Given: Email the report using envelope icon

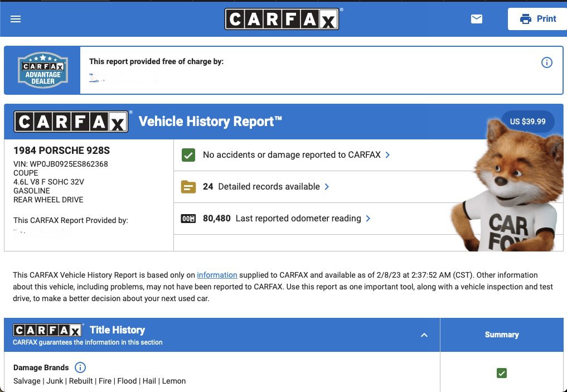Looking at the screenshot, I should tap(477, 19).
